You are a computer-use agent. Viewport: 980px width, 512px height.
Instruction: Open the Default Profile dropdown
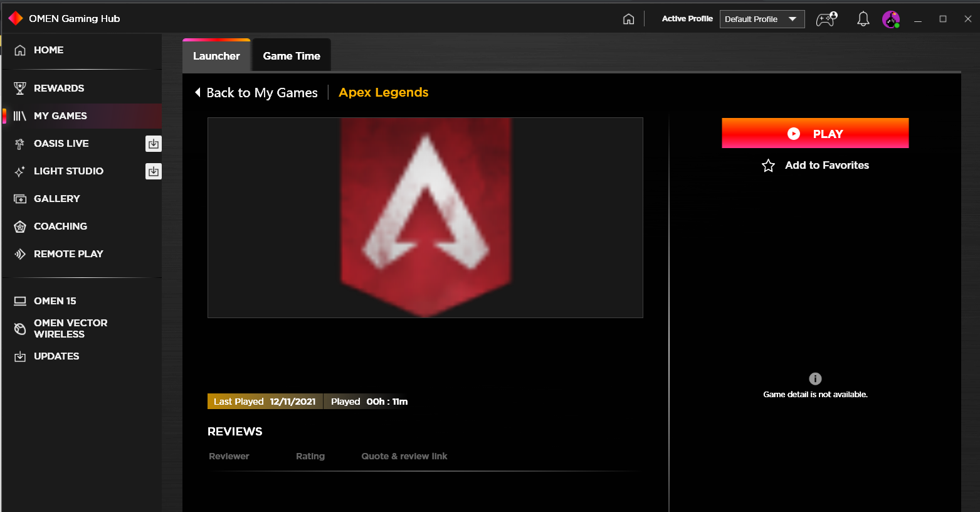(x=762, y=18)
